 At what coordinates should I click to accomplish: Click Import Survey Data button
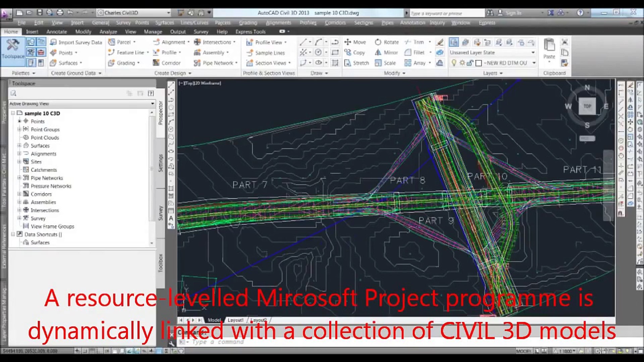coord(76,42)
